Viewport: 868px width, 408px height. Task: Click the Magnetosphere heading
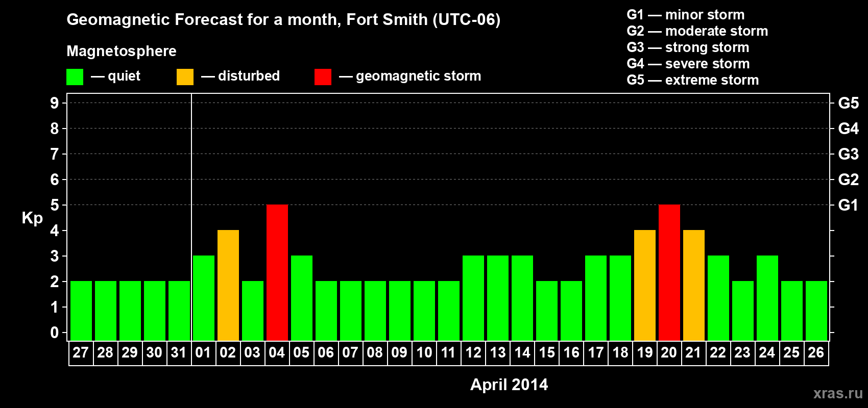point(122,51)
